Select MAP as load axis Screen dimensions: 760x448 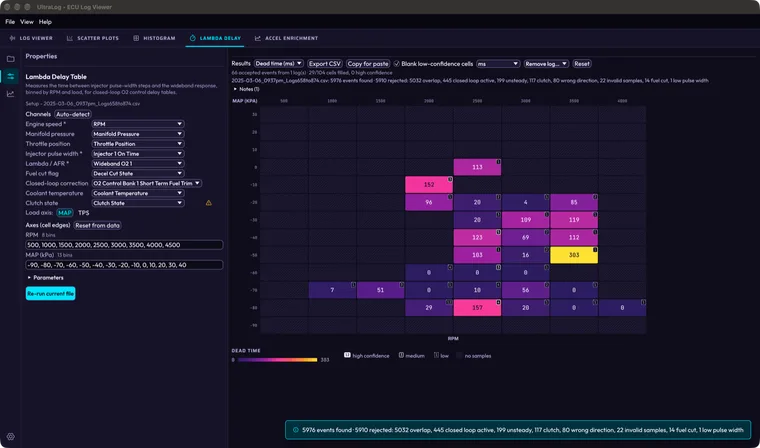pyautogui.click(x=65, y=212)
